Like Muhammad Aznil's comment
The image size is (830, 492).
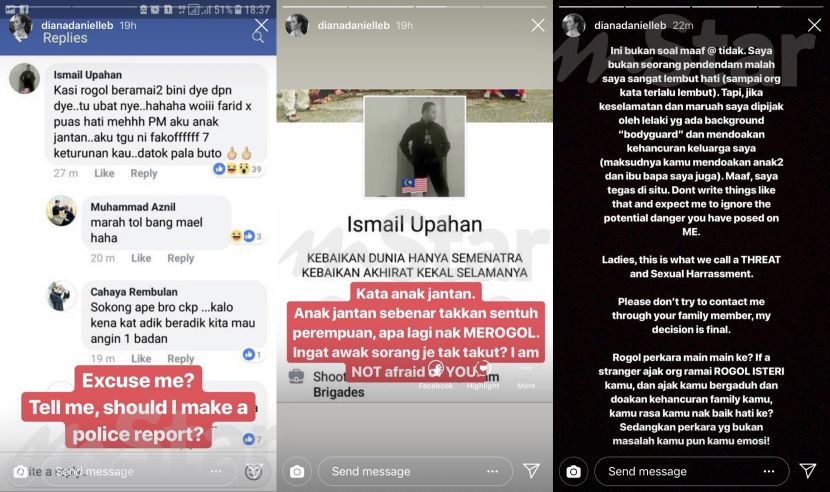tap(141, 258)
